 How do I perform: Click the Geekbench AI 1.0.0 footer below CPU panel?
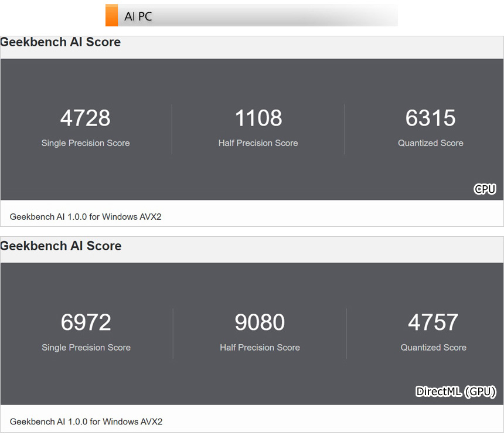pyautogui.click(x=86, y=217)
